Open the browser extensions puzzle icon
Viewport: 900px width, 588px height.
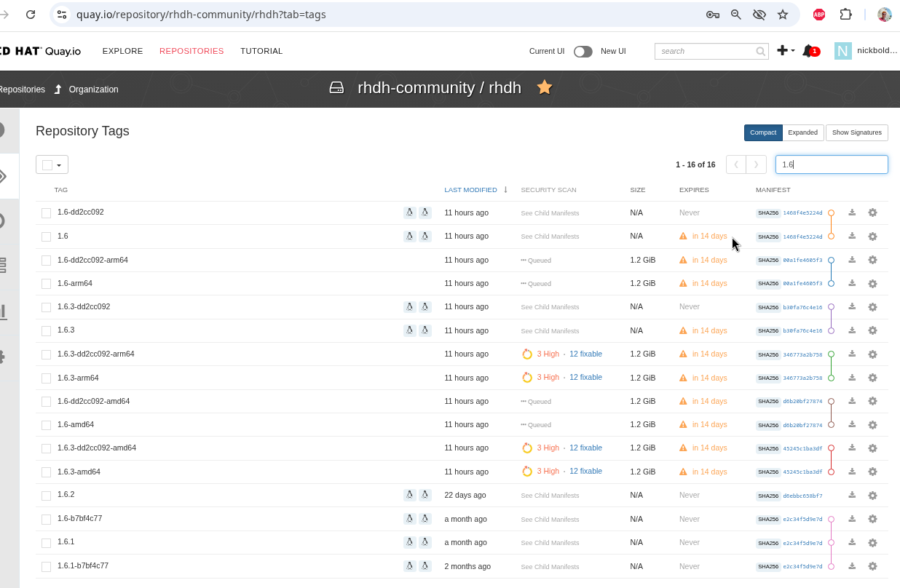(x=845, y=14)
